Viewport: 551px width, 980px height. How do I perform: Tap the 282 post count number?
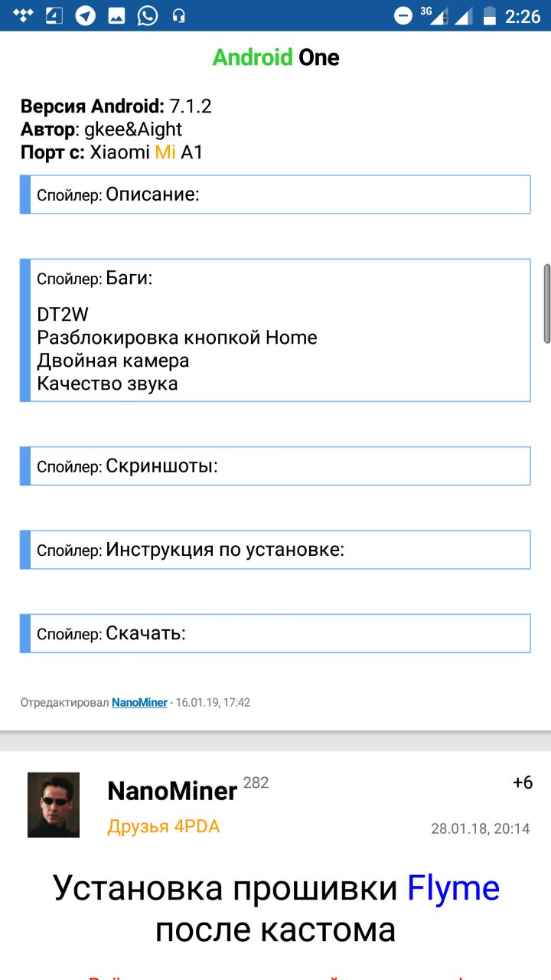(x=256, y=782)
